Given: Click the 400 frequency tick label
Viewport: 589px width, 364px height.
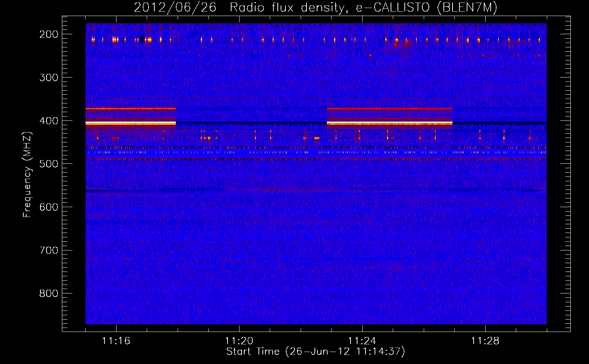Looking at the screenshot, I should click(x=49, y=121).
